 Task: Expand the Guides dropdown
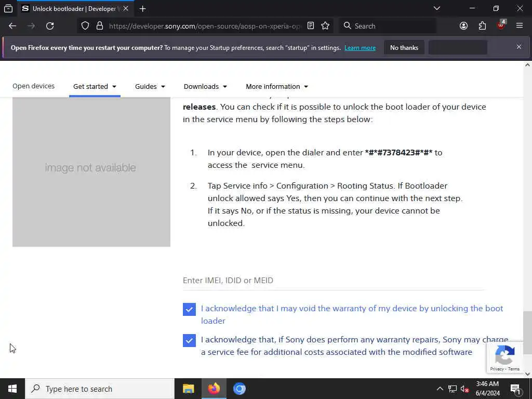pos(150,87)
